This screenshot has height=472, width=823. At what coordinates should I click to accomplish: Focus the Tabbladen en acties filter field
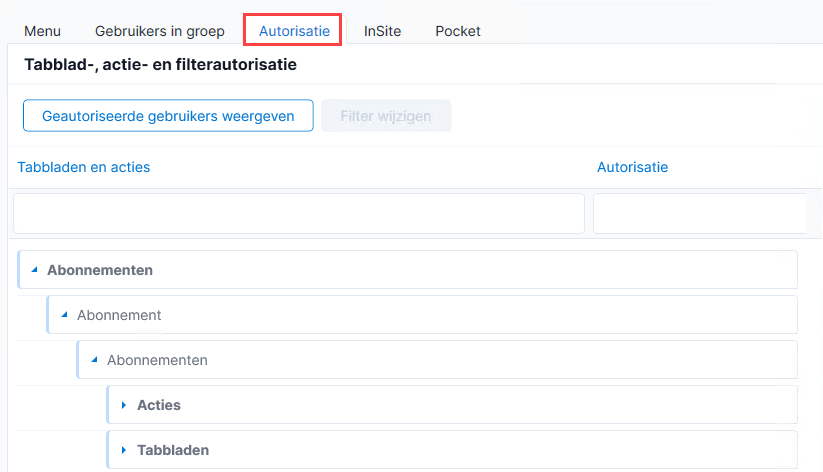click(299, 213)
